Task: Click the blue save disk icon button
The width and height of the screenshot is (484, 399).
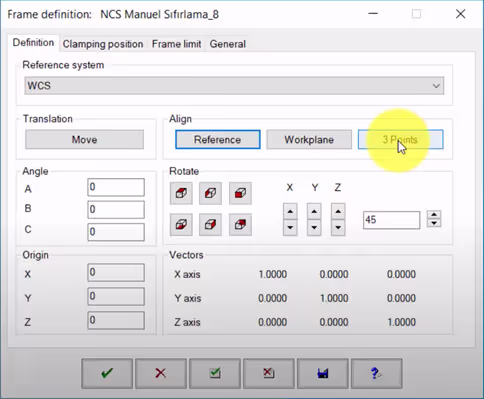Action: 323,373
